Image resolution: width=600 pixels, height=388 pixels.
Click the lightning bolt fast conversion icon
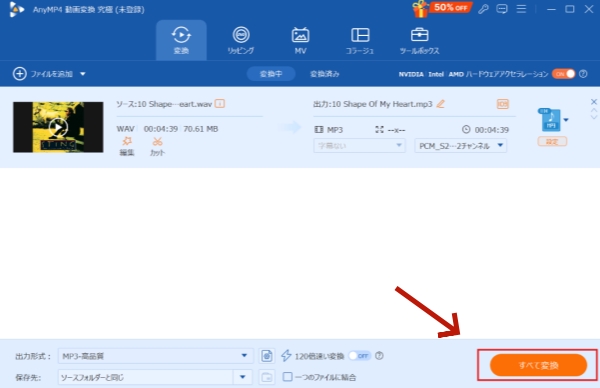[286, 356]
